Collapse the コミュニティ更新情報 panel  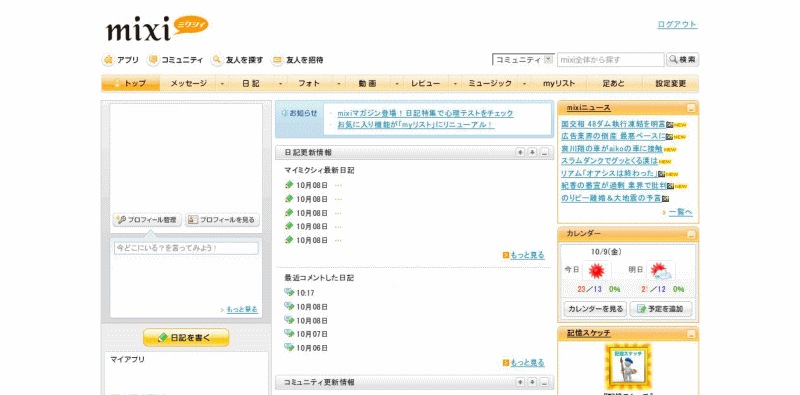point(544,382)
